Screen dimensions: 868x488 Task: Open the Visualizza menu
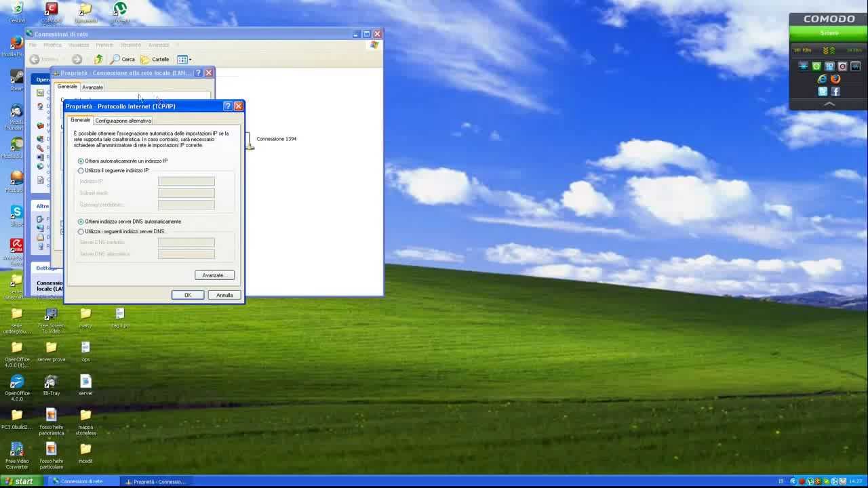point(79,45)
